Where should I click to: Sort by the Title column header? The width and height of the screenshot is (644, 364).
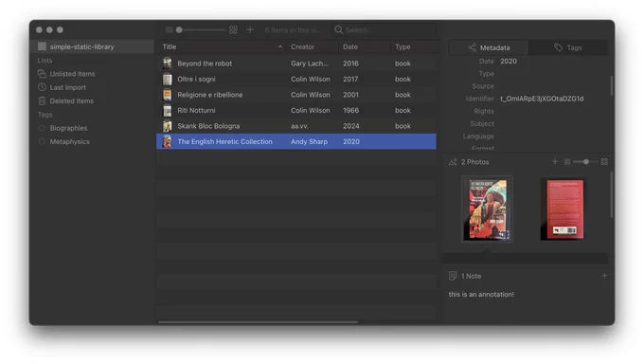tap(222, 46)
